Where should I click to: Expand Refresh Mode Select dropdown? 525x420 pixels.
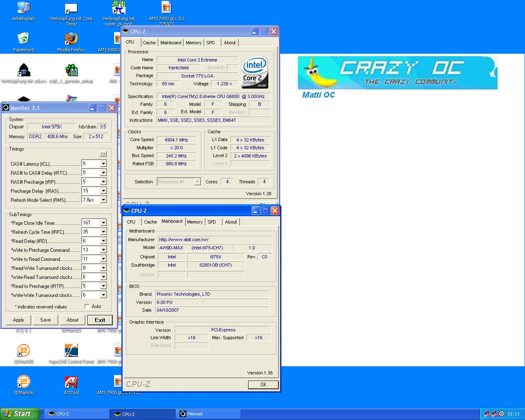click(103, 200)
